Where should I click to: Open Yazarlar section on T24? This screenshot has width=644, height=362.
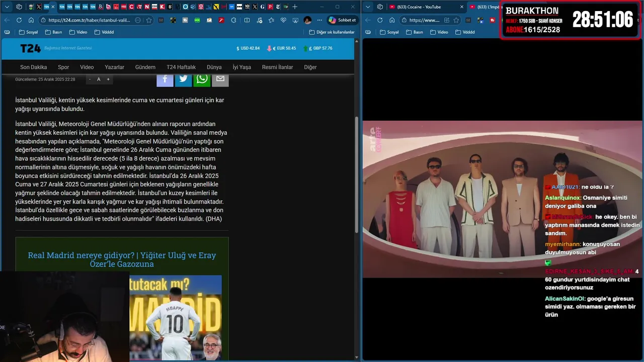(114, 67)
